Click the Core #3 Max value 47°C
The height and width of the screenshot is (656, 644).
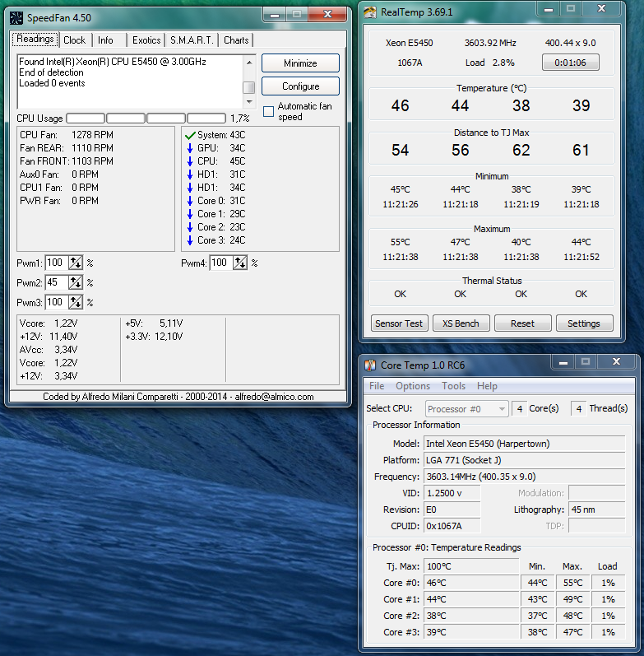tap(572, 632)
